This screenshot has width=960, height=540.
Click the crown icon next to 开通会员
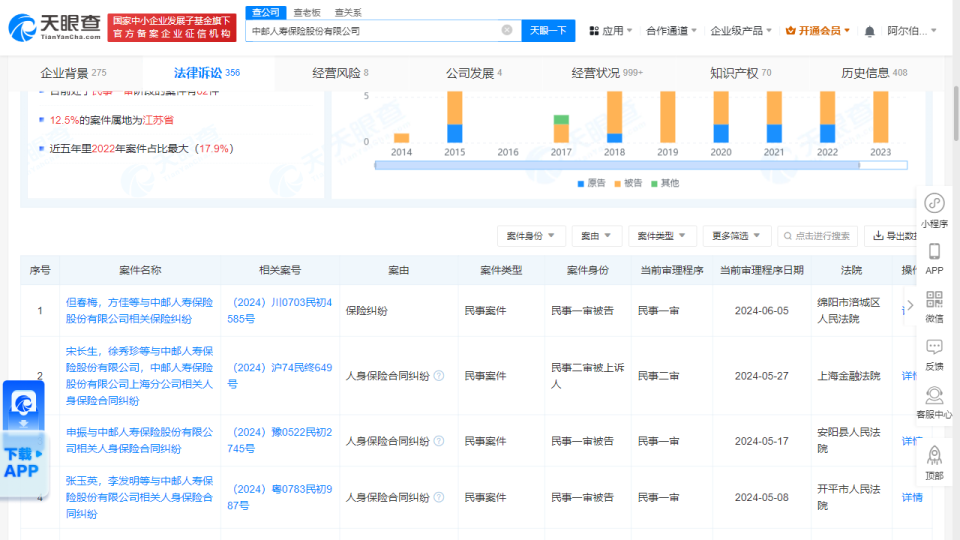tap(790, 31)
